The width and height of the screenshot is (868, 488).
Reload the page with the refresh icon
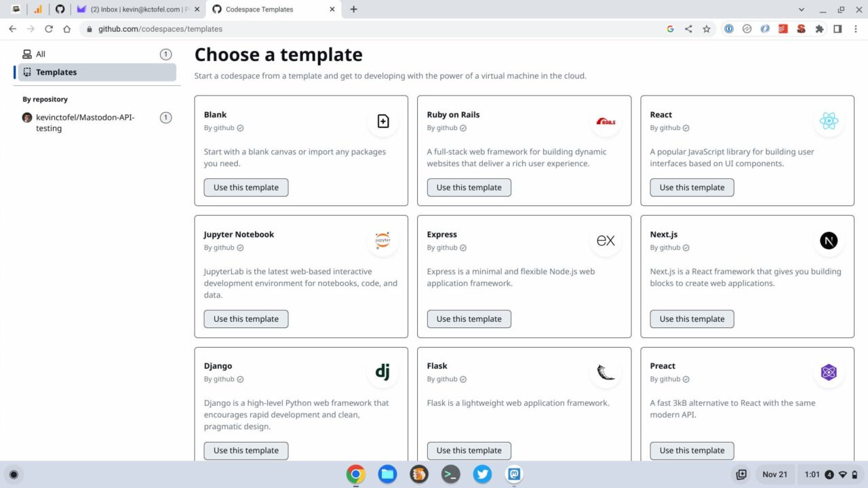(49, 29)
